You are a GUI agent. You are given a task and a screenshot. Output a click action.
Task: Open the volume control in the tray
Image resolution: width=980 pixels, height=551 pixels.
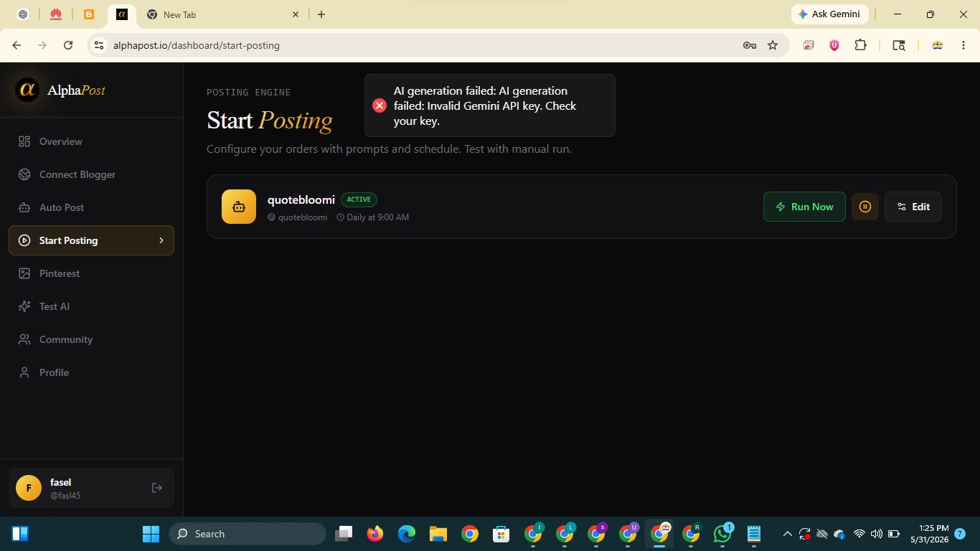point(876,534)
